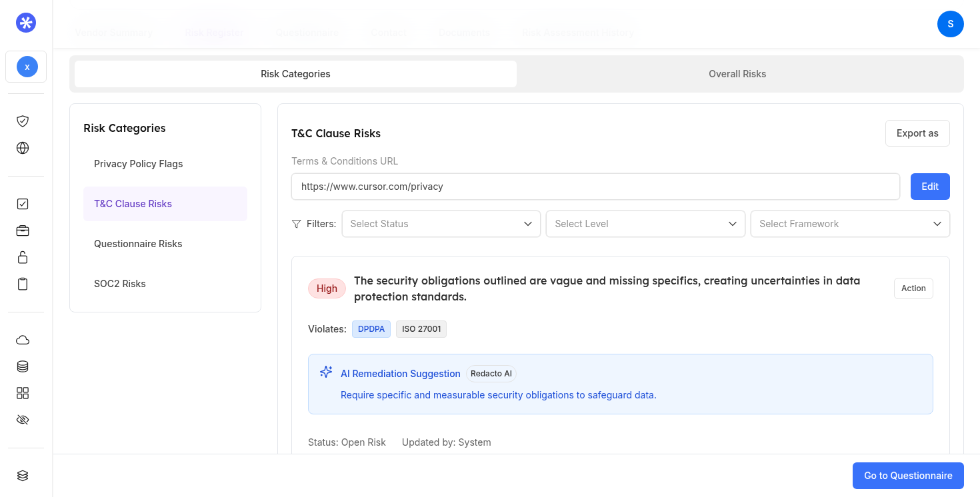Click the shield check icon in sidebar
Image resolution: width=980 pixels, height=497 pixels.
23,121
